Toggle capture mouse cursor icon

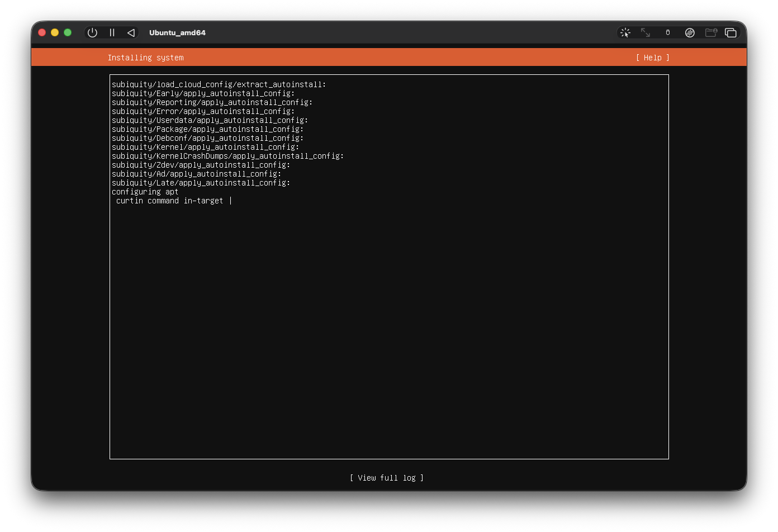[x=625, y=32]
